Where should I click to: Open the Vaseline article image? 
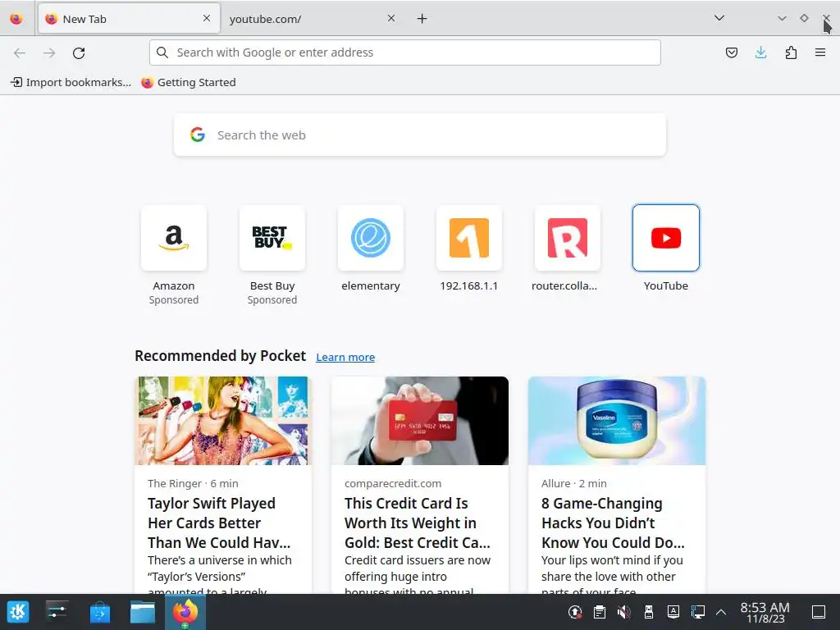coord(617,421)
